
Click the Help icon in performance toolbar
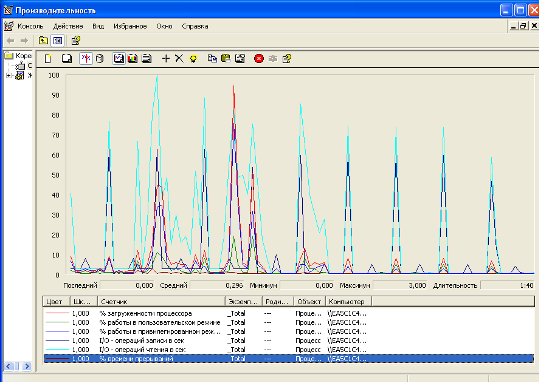287,58
